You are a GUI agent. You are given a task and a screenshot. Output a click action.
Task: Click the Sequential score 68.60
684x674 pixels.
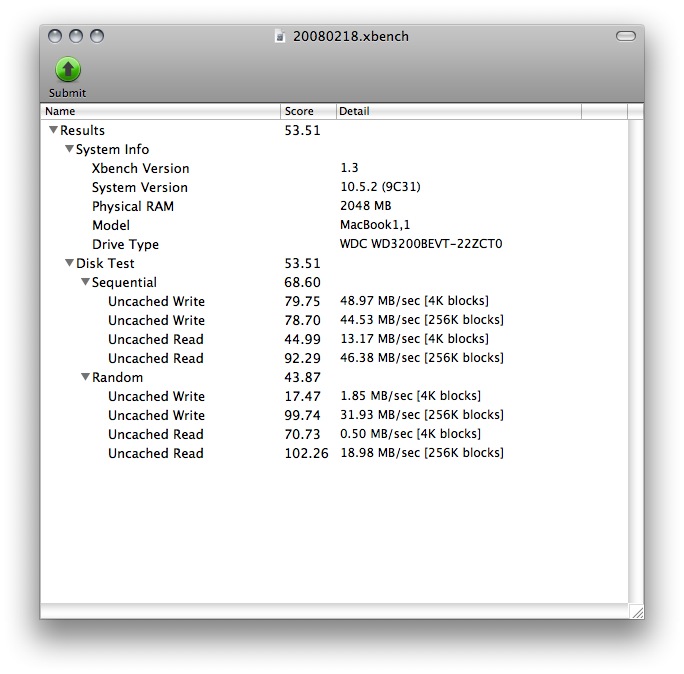(x=302, y=282)
